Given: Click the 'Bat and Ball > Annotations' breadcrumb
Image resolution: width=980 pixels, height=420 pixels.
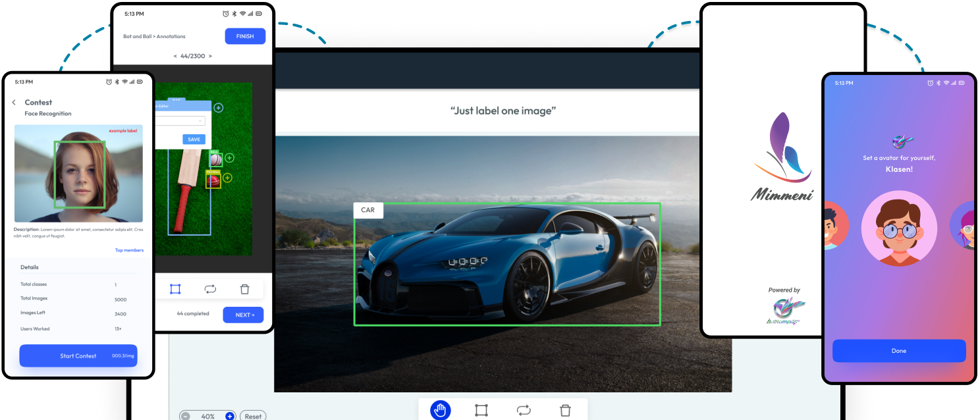Looking at the screenshot, I should point(154,36).
